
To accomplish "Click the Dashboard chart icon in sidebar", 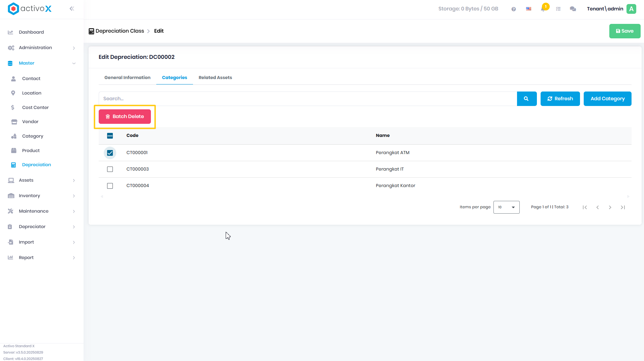I will pos(10,32).
